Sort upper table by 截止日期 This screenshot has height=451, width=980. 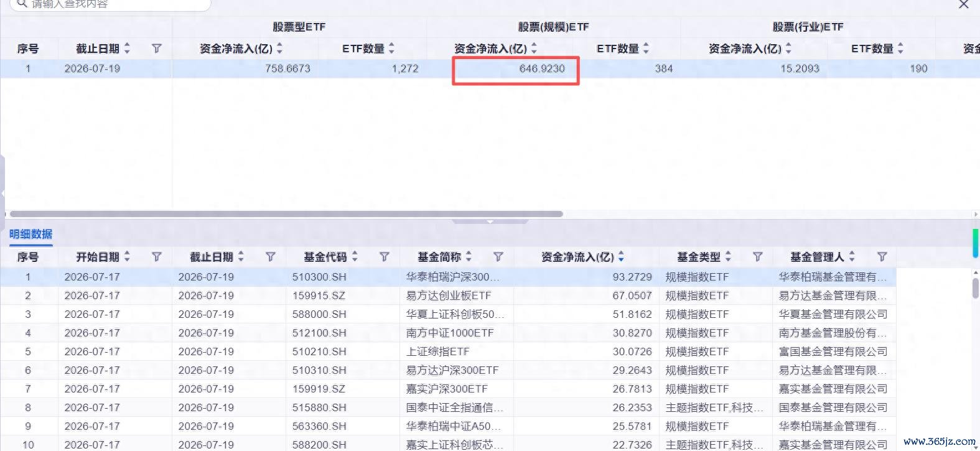[127, 49]
